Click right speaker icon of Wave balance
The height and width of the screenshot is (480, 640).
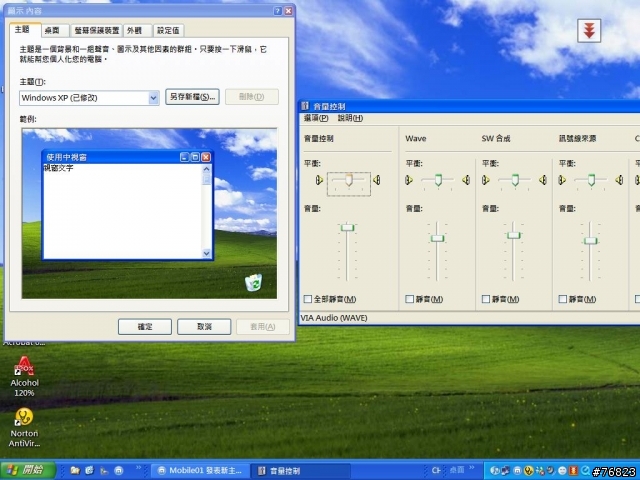click(466, 180)
